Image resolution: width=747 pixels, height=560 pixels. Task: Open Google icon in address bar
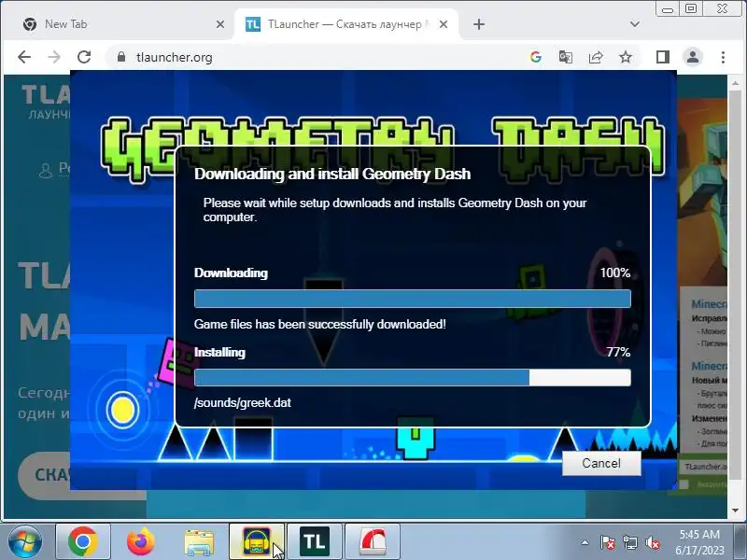pos(535,57)
